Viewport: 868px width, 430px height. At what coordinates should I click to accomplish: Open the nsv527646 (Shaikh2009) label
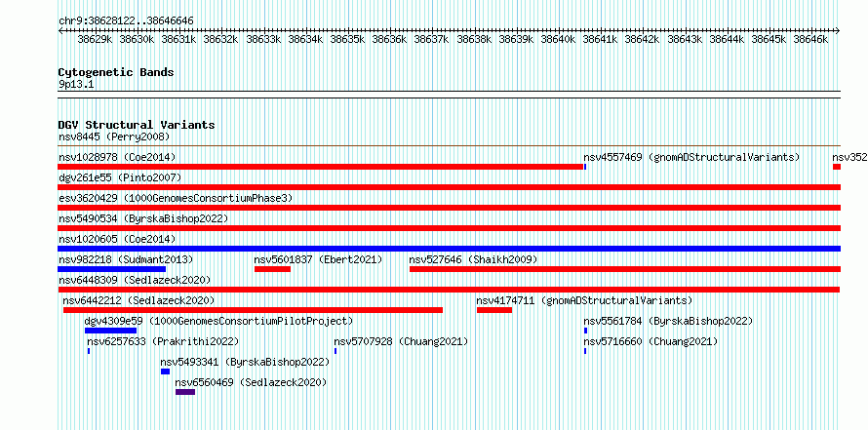pyautogui.click(x=473, y=259)
